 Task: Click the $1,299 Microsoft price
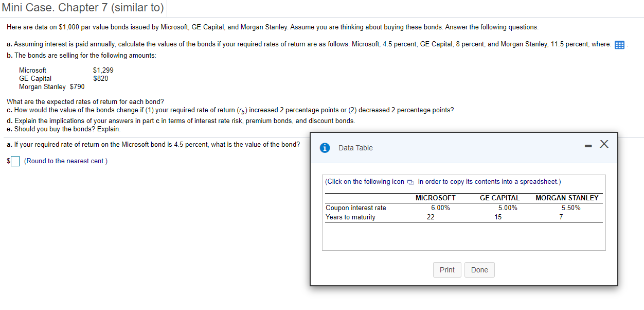tap(103, 70)
